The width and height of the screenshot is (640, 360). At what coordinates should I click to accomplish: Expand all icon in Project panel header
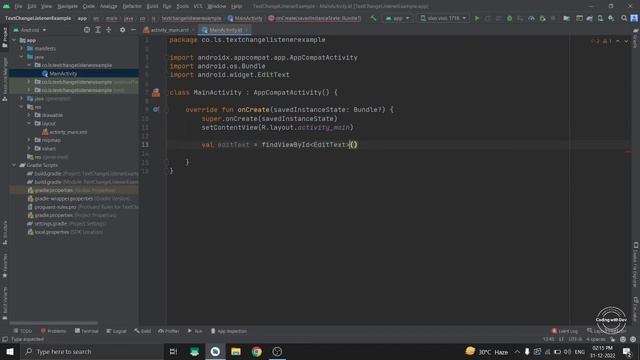[98, 30]
